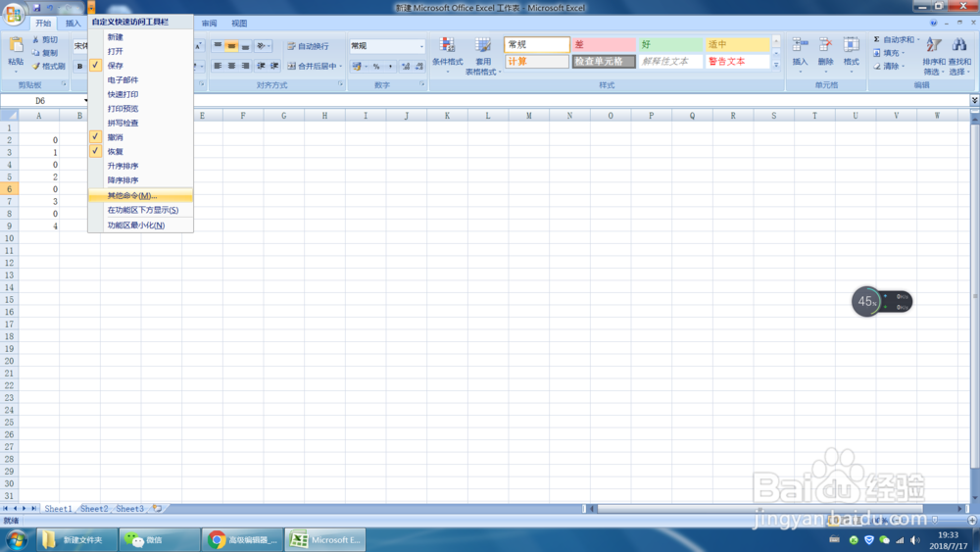Enable 快速打印 (Quick Print) in menu

(x=140, y=94)
